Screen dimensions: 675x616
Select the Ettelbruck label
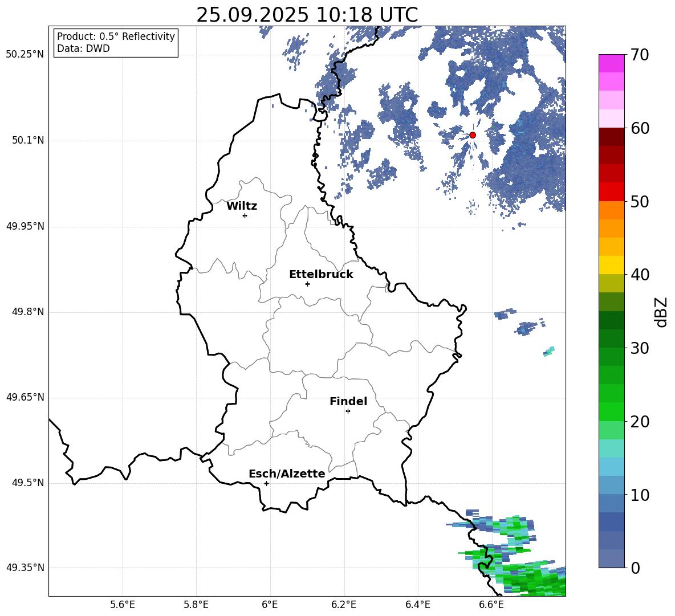coord(321,275)
